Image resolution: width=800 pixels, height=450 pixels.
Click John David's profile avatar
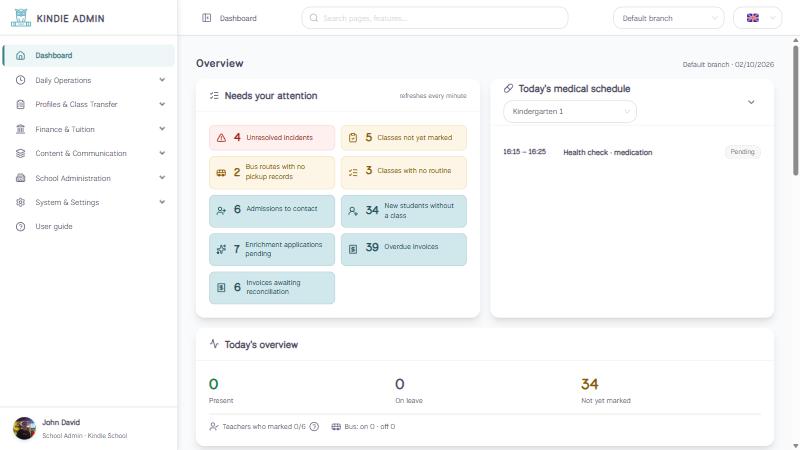[24, 428]
